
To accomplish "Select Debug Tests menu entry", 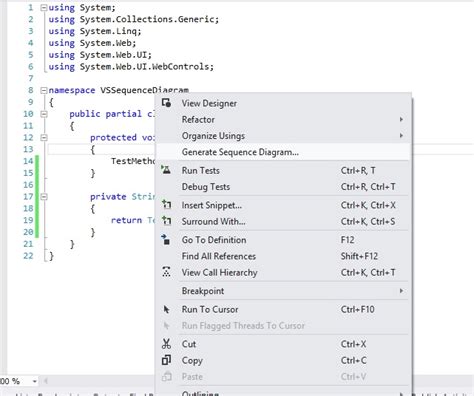I will (x=283, y=187).
